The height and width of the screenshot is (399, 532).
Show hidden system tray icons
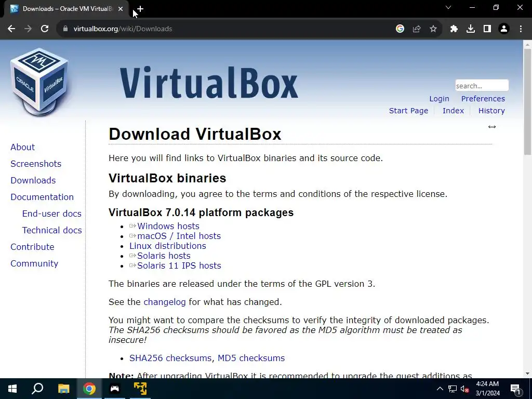pos(440,389)
